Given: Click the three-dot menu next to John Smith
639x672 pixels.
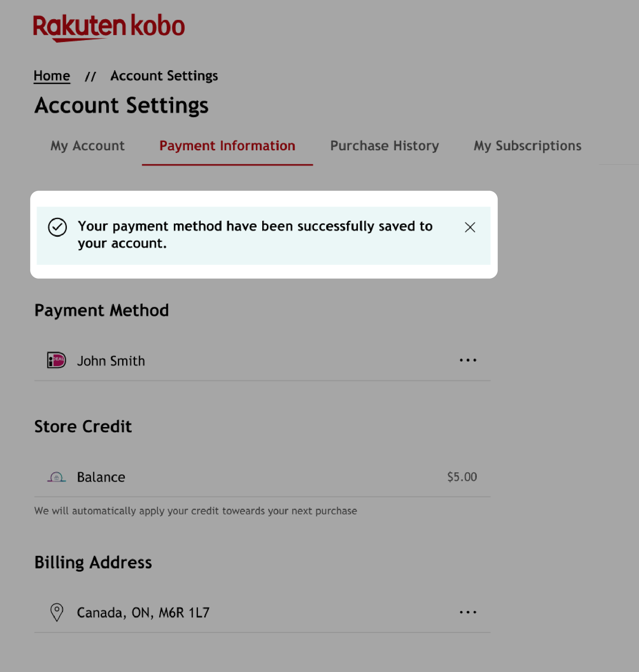Looking at the screenshot, I should point(468,360).
